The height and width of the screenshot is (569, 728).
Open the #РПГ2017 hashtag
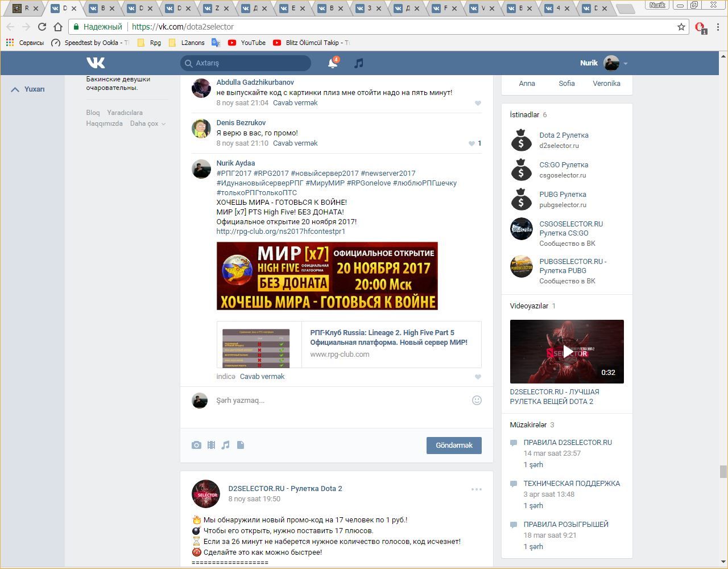tap(234, 174)
